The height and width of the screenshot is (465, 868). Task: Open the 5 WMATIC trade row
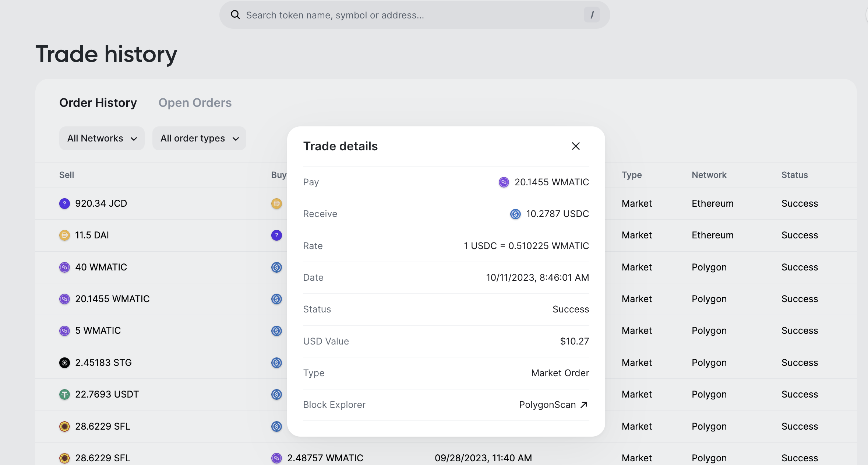coord(98,331)
